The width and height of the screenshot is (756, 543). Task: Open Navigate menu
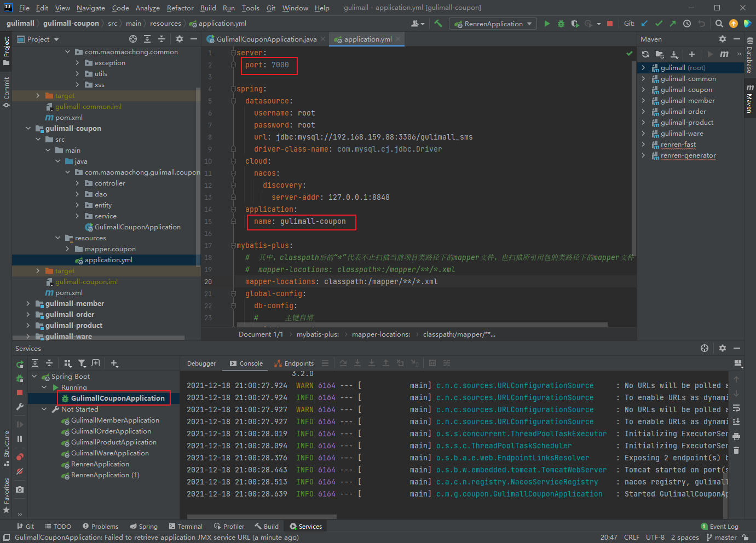point(90,8)
